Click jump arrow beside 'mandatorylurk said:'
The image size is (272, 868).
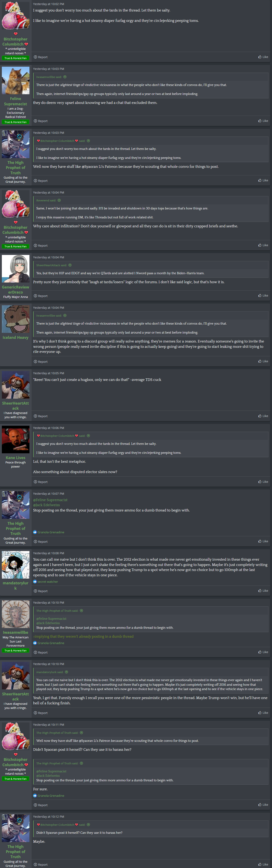point(67,672)
